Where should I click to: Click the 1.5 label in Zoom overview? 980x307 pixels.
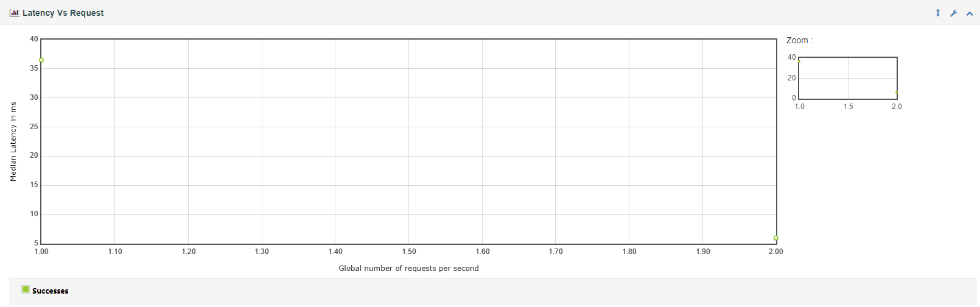(848, 107)
